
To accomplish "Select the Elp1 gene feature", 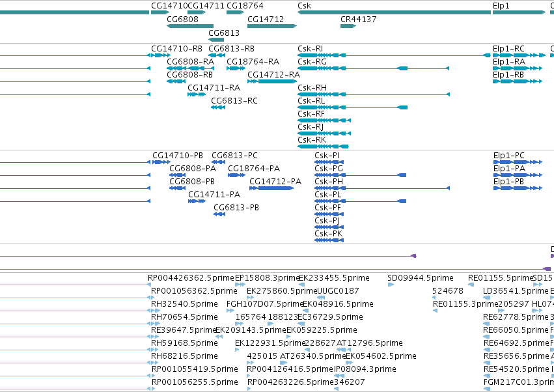I will 519,12.
